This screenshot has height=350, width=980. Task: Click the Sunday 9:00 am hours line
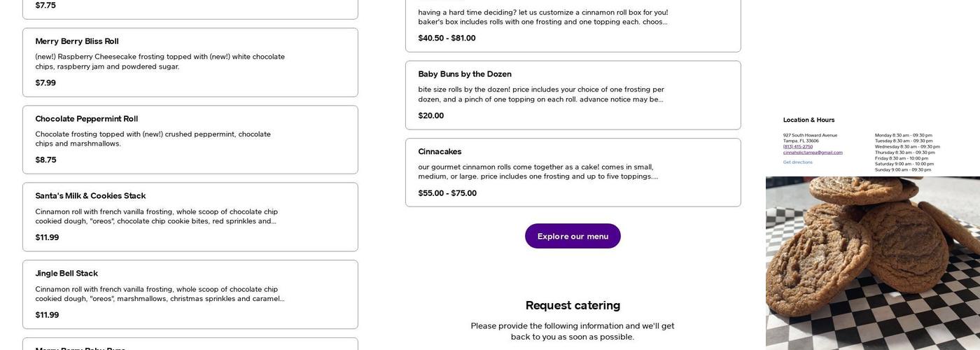pos(902,169)
